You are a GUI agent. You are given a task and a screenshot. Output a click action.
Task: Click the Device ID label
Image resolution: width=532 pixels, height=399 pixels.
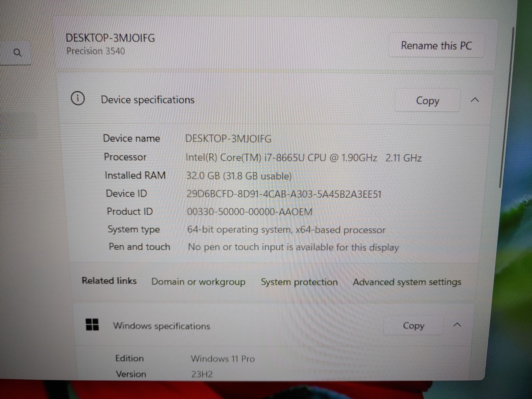coord(126,193)
